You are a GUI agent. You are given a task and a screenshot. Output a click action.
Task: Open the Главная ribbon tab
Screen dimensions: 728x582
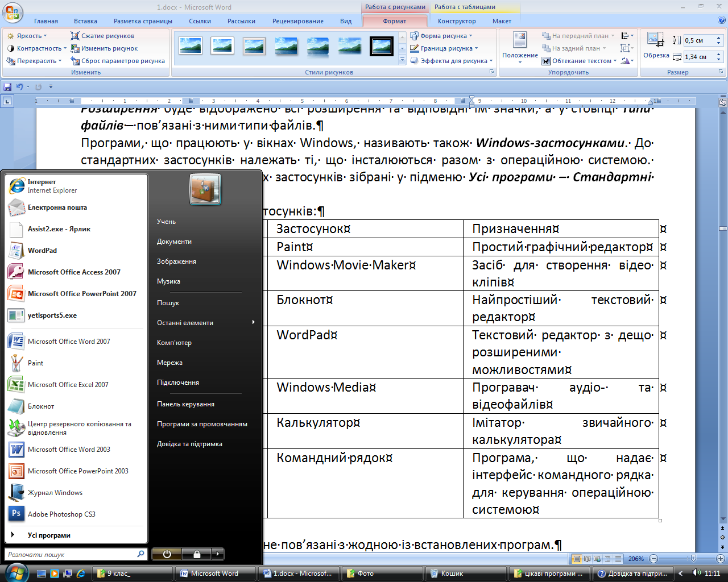coord(46,21)
